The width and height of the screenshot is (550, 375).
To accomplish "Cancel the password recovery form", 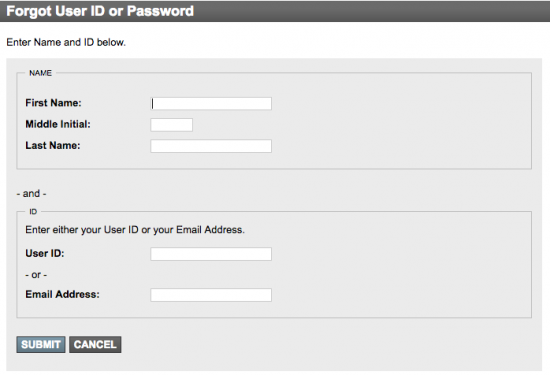I will [95, 344].
